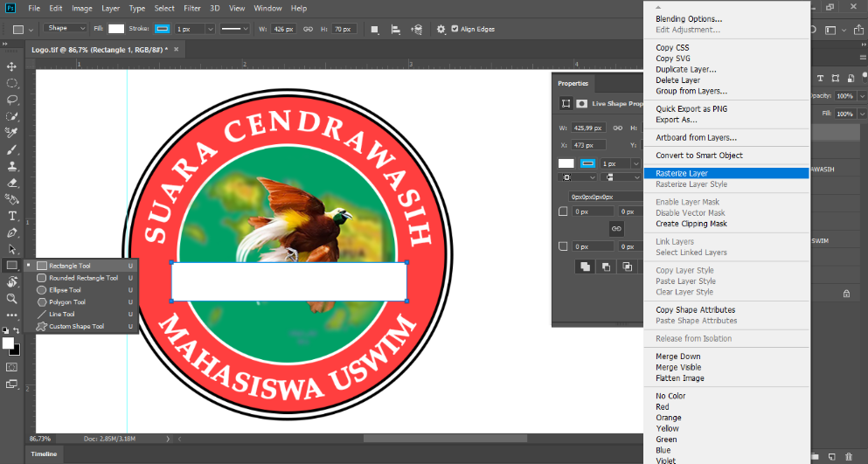Click the layer lock icon in Layers panel
This screenshot has height=464, width=868.
[x=846, y=294]
